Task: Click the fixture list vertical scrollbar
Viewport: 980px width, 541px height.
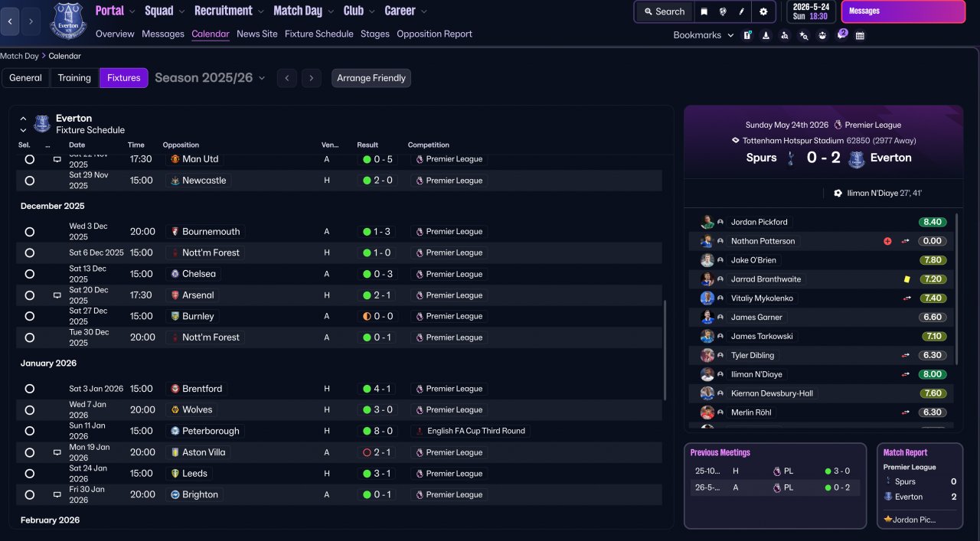Action: [665, 350]
